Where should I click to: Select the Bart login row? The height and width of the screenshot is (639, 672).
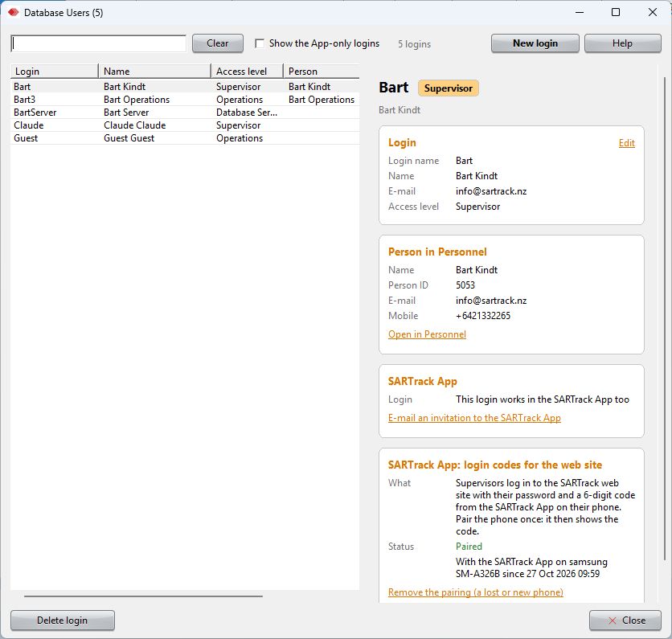click(x=185, y=87)
